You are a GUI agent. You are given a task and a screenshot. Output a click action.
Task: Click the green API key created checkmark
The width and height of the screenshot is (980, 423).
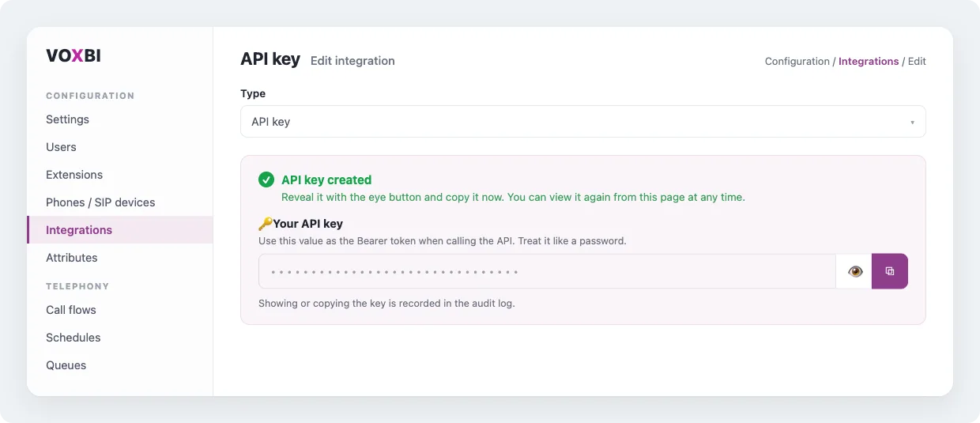[x=266, y=179]
